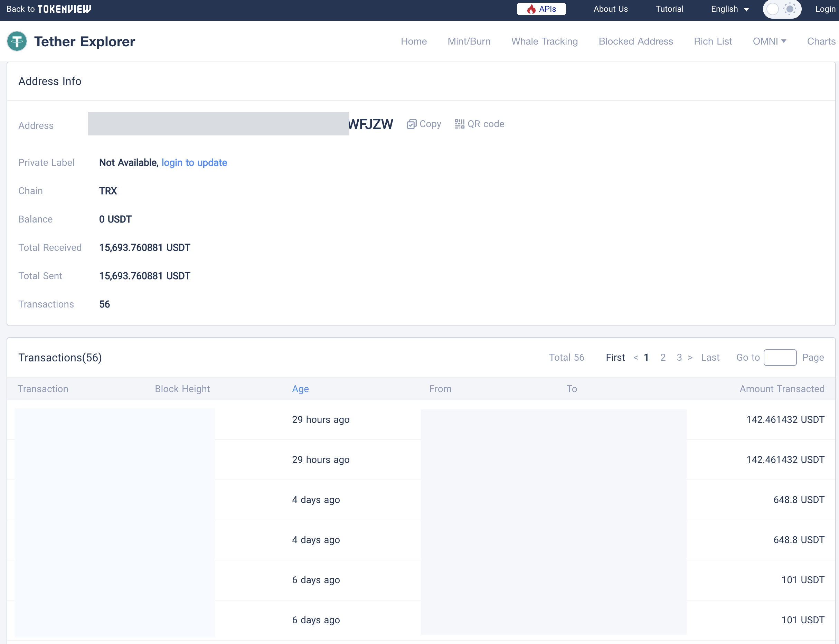Image resolution: width=839 pixels, height=644 pixels.
Task: Click the Login link
Action: [825, 9]
